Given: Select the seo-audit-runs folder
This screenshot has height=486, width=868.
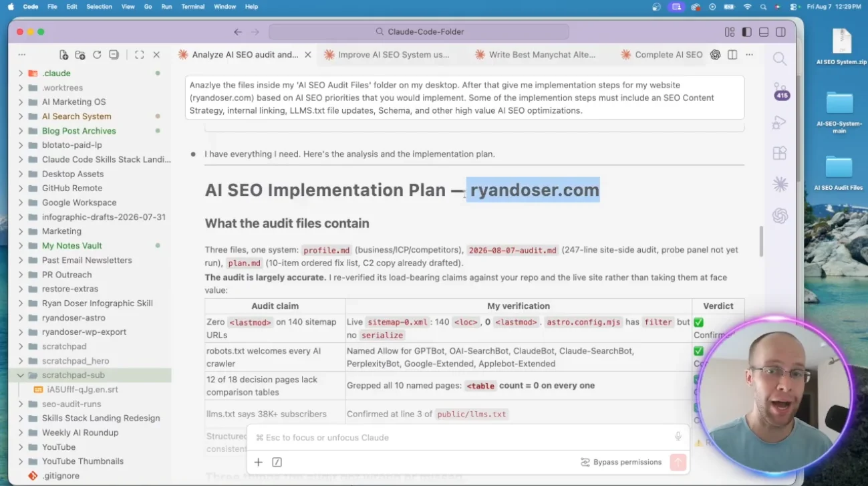Looking at the screenshot, I should pos(71,404).
